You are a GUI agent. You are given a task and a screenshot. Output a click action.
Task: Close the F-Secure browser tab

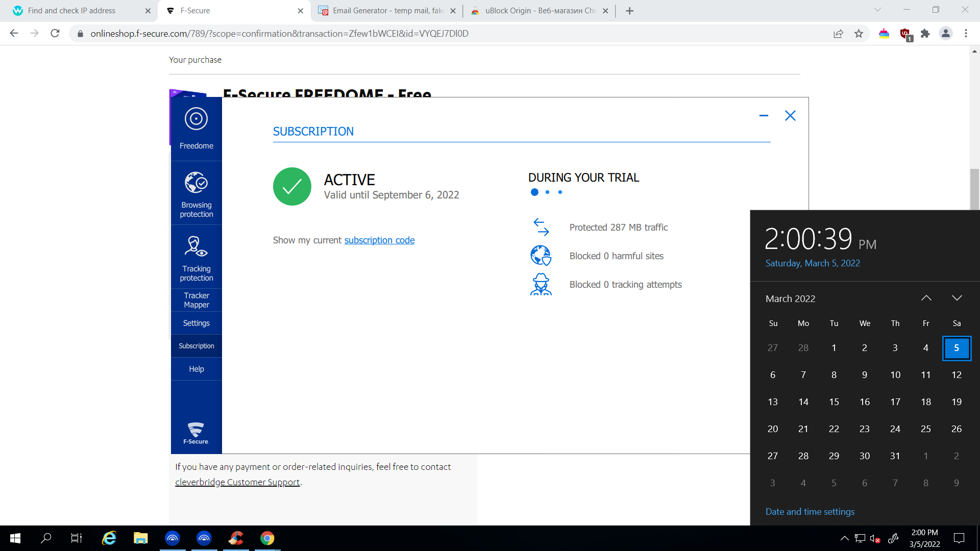300,11
